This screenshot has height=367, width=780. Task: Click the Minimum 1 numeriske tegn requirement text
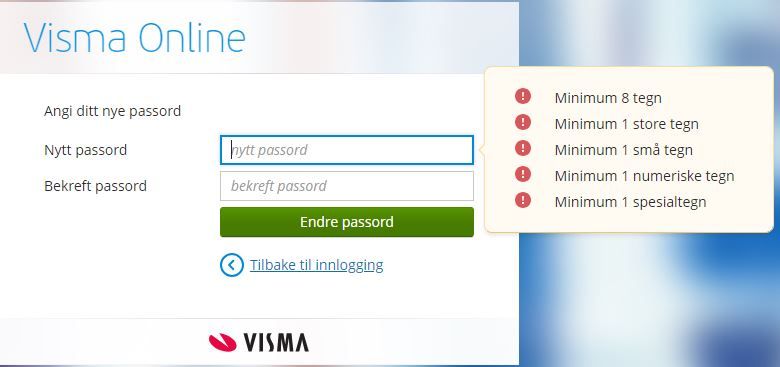pos(644,176)
